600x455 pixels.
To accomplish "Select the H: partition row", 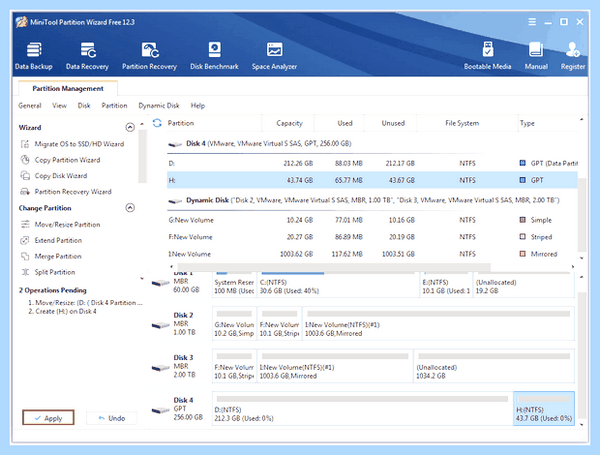I will pyautogui.click(x=372, y=180).
